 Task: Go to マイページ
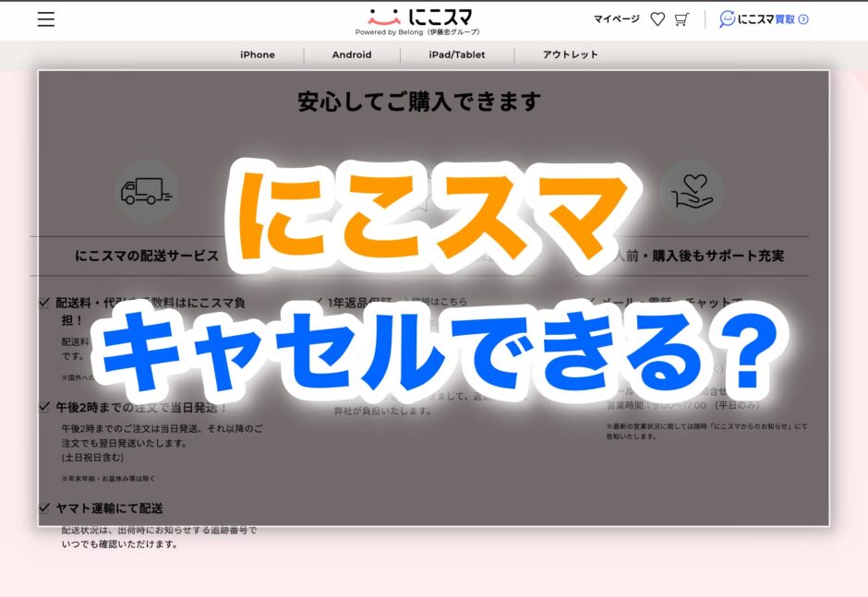tap(616, 19)
